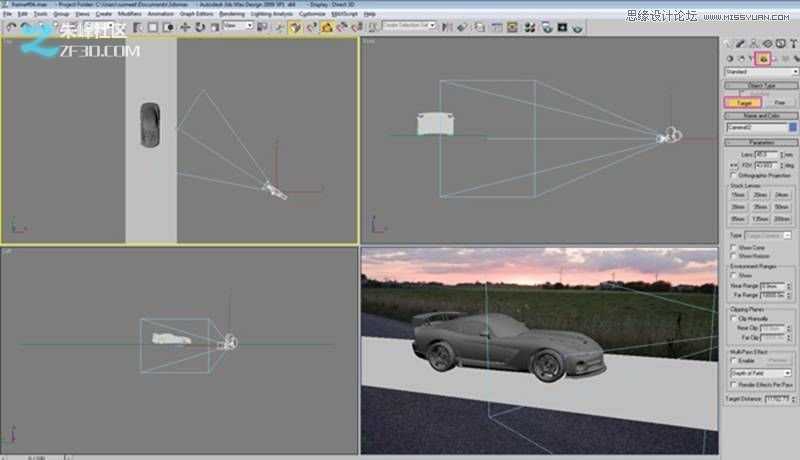Click the Undo icon in main toolbar
The image size is (800, 460).
11,27
